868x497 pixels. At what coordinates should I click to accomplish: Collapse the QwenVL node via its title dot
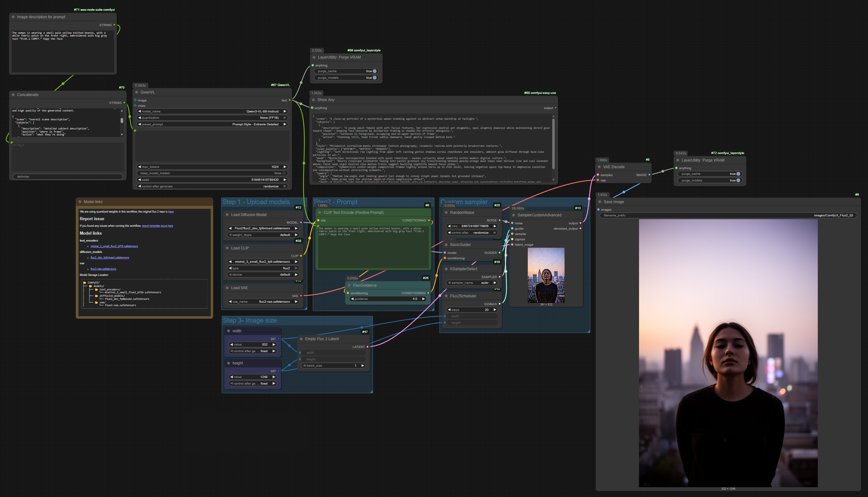coord(137,92)
